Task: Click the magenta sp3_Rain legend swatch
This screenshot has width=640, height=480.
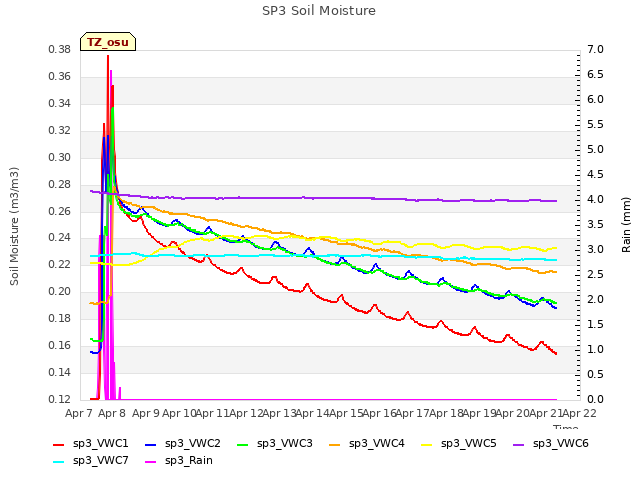Action: click(x=151, y=462)
